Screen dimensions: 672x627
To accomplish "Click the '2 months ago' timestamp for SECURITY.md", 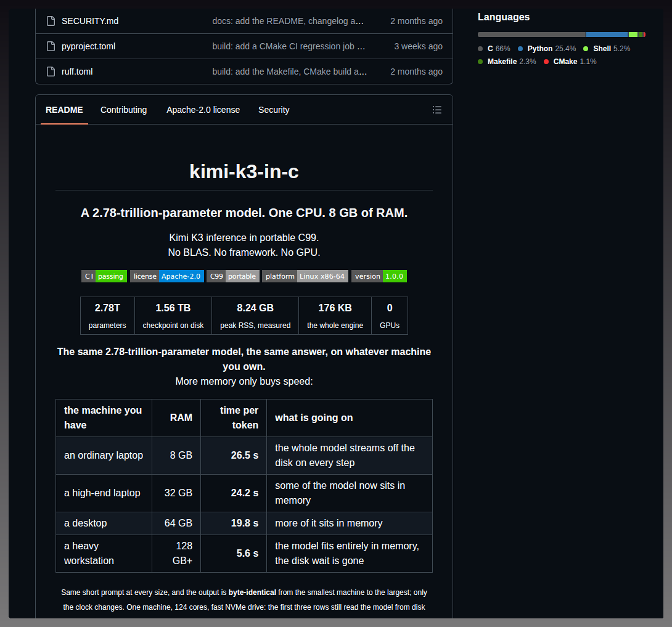I will tap(416, 21).
